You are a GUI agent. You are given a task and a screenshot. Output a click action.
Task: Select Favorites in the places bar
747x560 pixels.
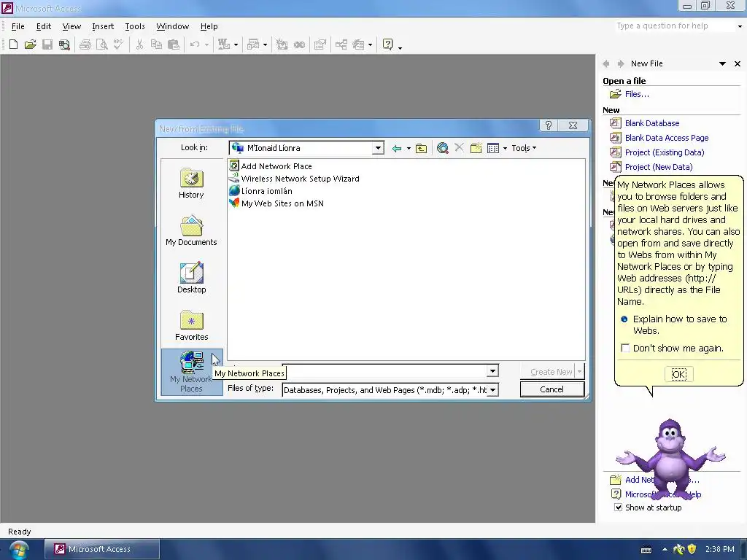pos(191,326)
